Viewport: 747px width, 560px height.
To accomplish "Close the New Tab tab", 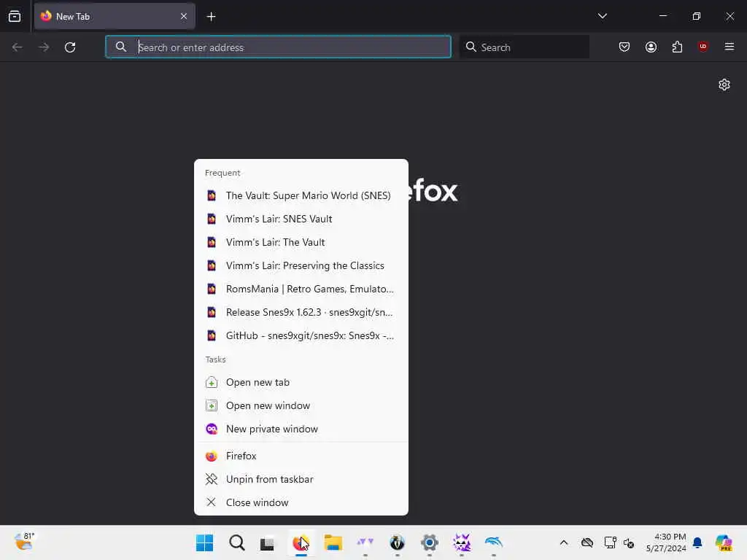I will (x=184, y=16).
